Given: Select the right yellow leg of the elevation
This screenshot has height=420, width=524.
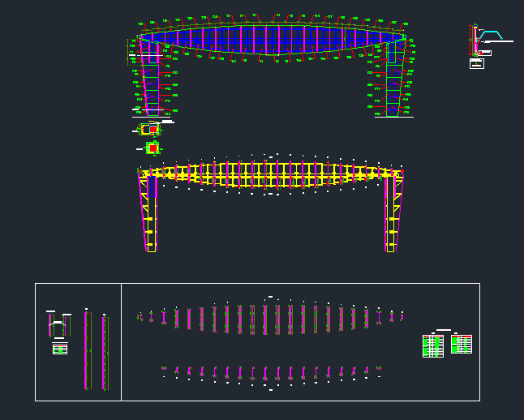Looking at the screenshot, I should pyautogui.click(x=390, y=215).
